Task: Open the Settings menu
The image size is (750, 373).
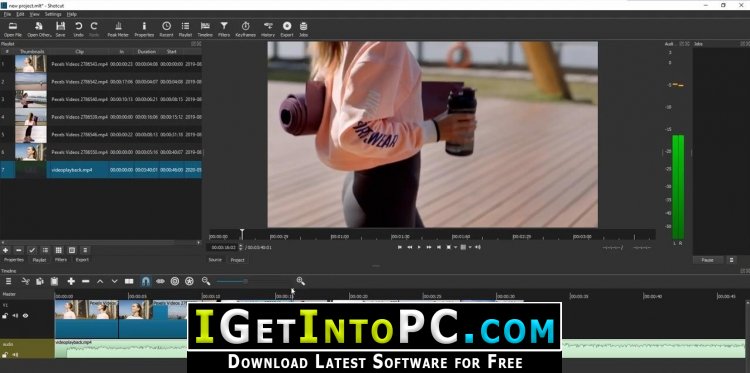Action: [x=53, y=14]
